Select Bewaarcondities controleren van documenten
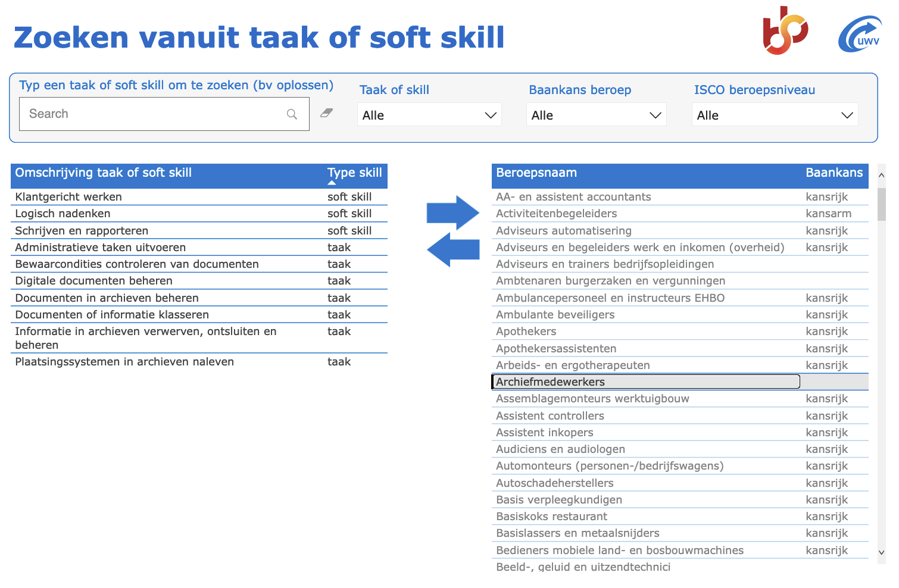This screenshot has height=588, width=899. (x=199, y=264)
